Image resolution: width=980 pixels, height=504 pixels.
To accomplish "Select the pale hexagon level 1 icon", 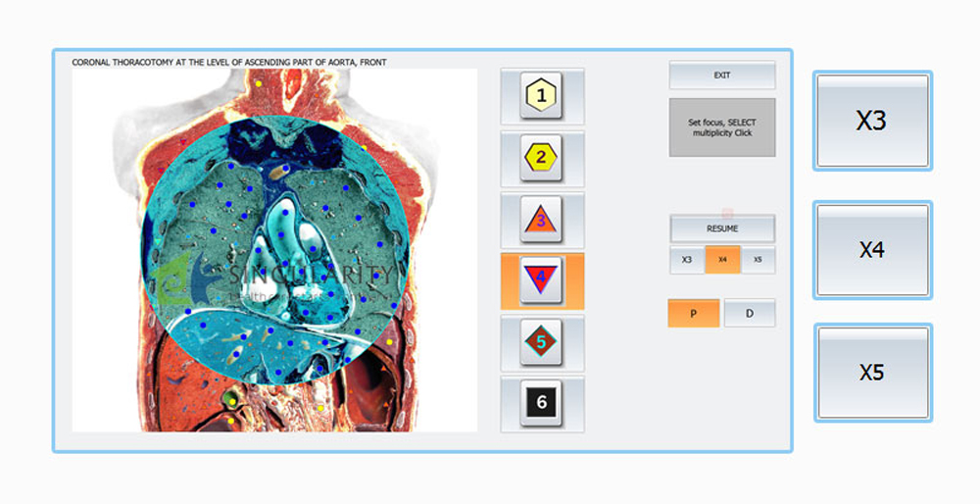I will (x=542, y=96).
